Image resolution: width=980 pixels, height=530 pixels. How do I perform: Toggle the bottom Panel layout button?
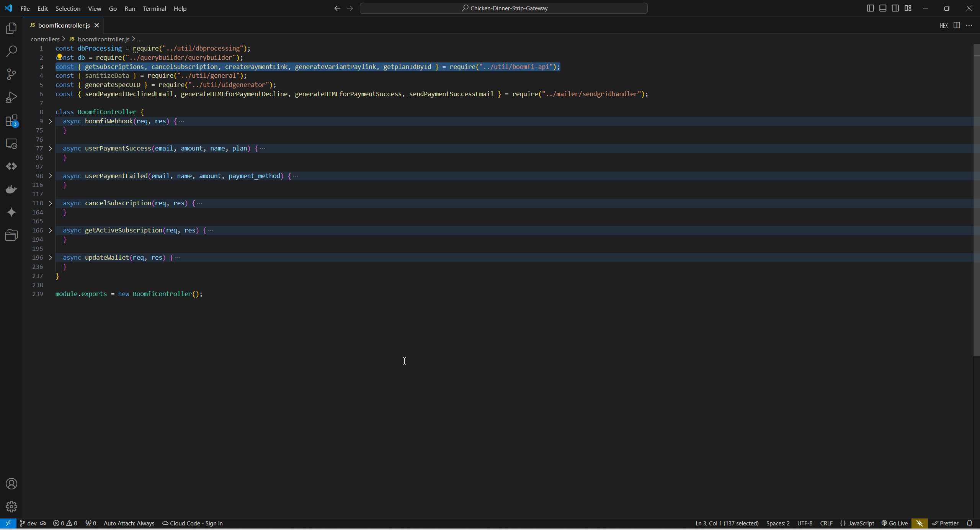(x=883, y=8)
